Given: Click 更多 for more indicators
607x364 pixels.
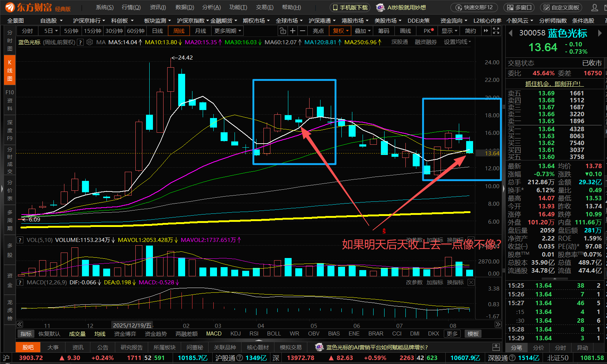Looking at the screenshot, I should pos(452,334).
